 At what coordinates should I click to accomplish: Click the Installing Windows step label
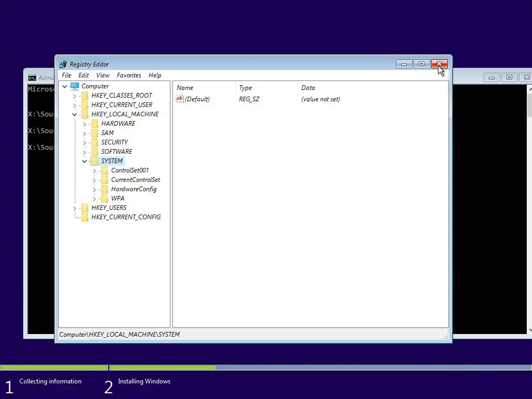click(144, 381)
